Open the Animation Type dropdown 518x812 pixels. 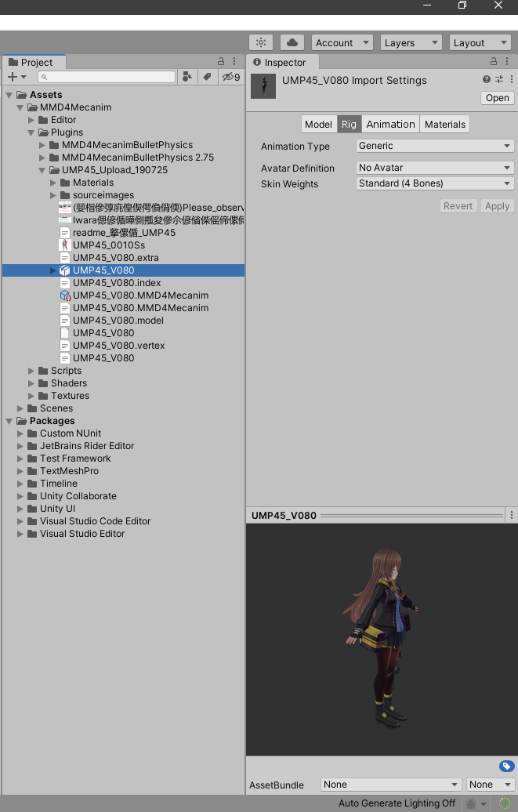pos(434,146)
